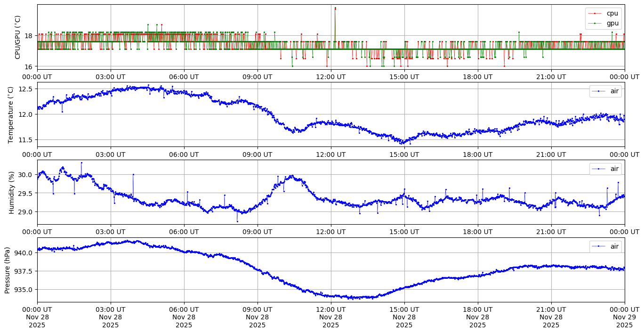This screenshot has height=333, width=644.
Task: Select the Pressure (hPa) y-axis label
Action: (8, 269)
